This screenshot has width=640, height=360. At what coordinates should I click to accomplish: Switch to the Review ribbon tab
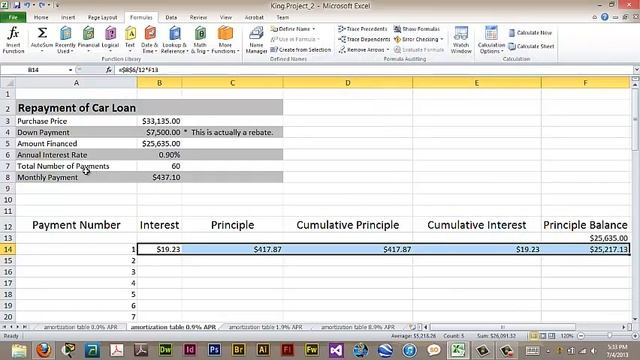198,18
